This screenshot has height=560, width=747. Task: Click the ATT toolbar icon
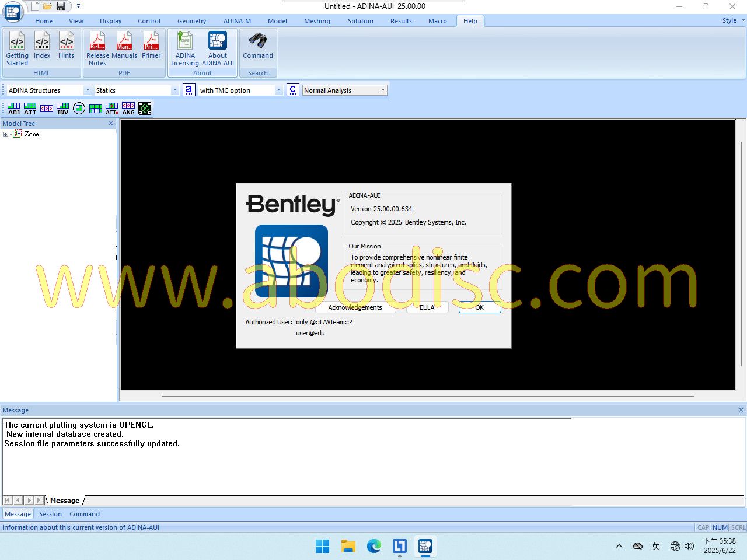tap(30, 108)
